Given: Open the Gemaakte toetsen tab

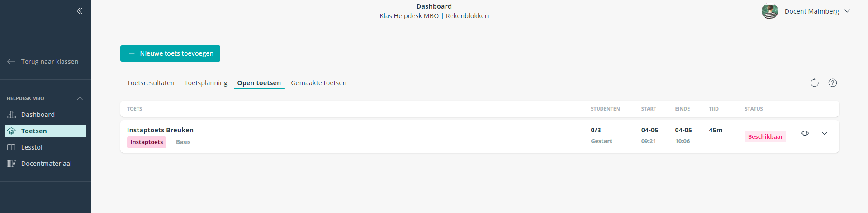Looking at the screenshot, I should (318, 83).
